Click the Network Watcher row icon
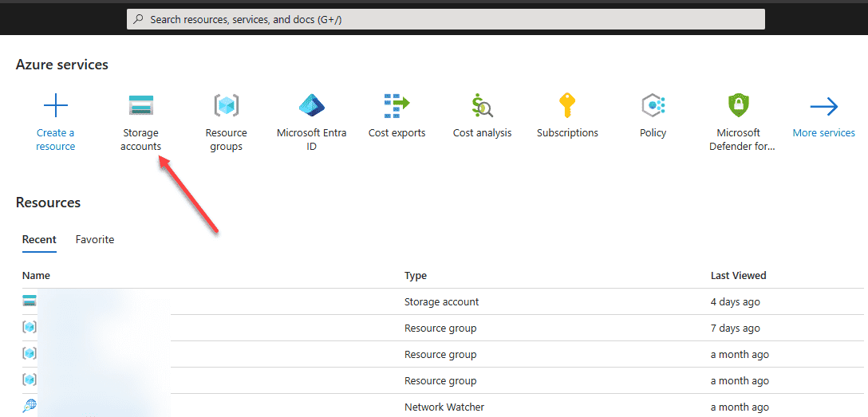Viewport: 868px width, 417px height. (x=30, y=407)
